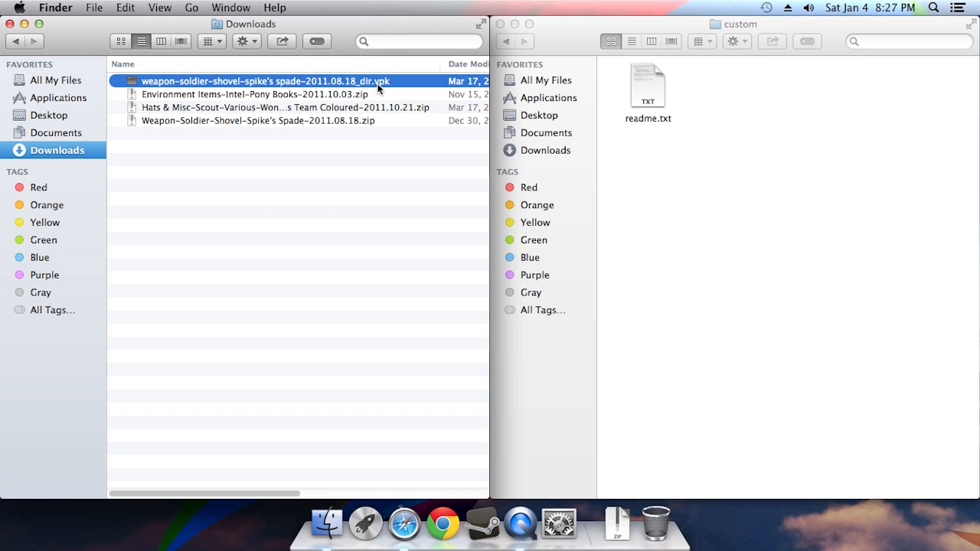
Task: Switch Downloads window to list view
Action: (141, 41)
